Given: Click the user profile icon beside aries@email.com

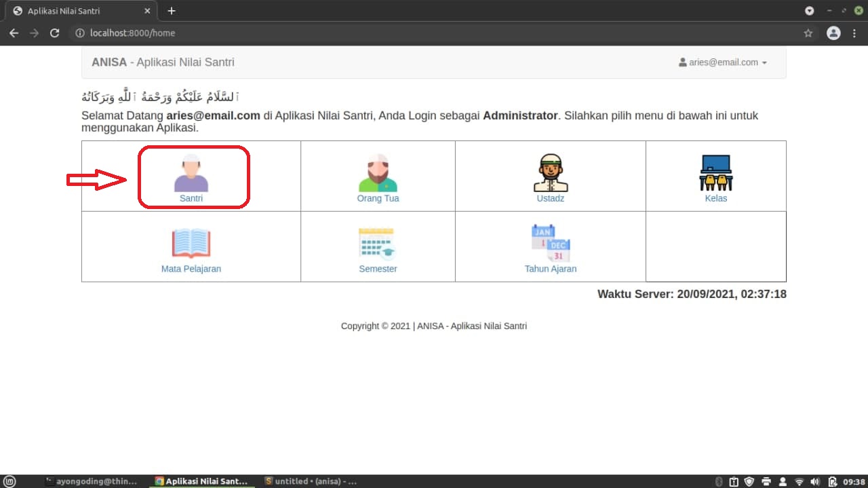Looking at the screenshot, I should 683,62.
